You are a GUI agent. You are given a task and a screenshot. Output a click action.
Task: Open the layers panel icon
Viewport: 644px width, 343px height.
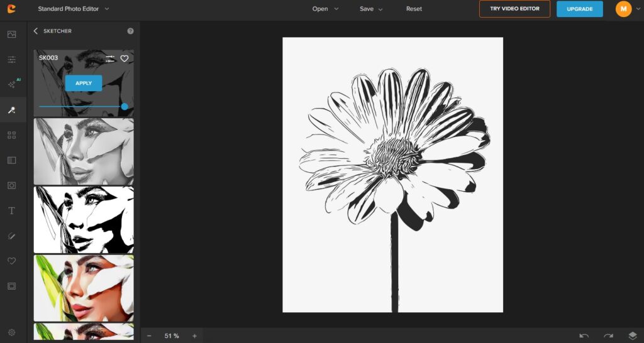click(x=633, y=336)
